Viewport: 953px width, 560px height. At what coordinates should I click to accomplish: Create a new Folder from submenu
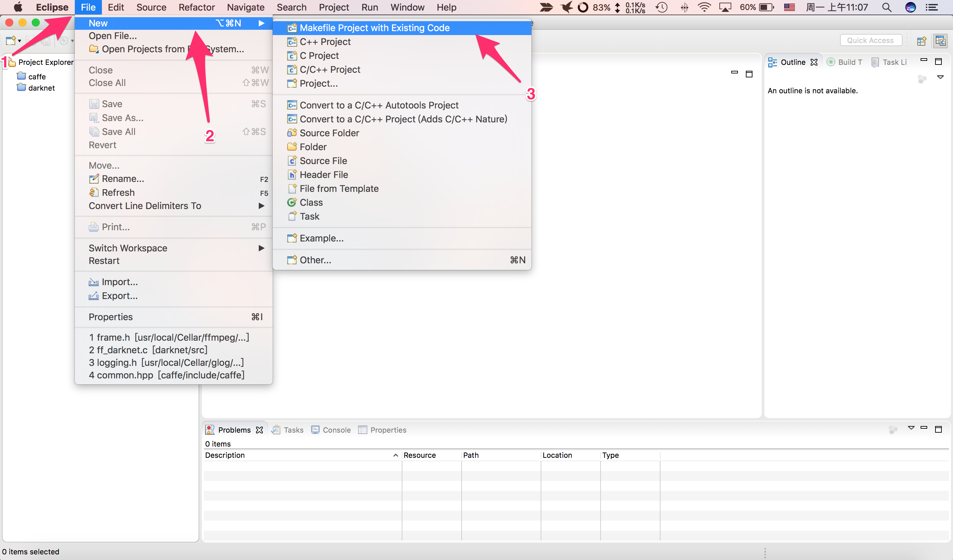[402, 147]
